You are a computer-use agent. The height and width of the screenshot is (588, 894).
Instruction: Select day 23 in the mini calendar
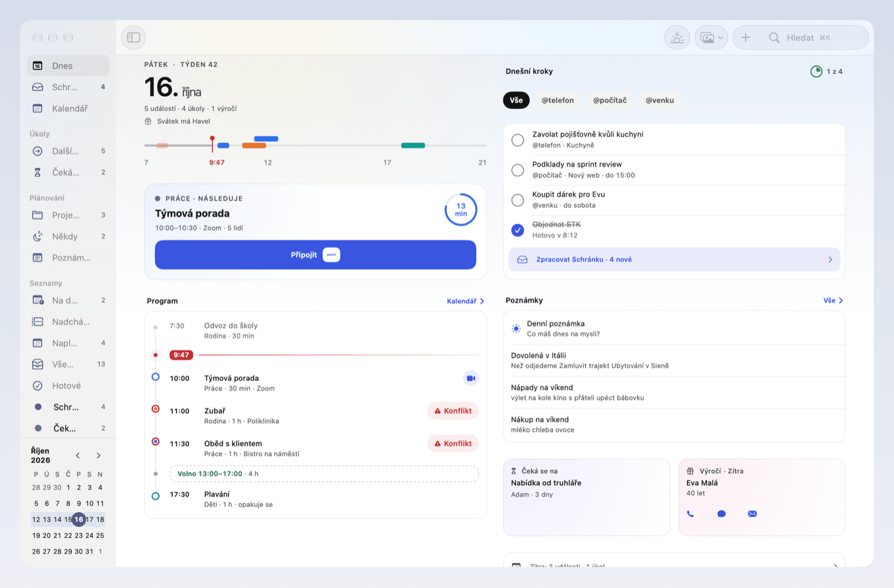79,535
